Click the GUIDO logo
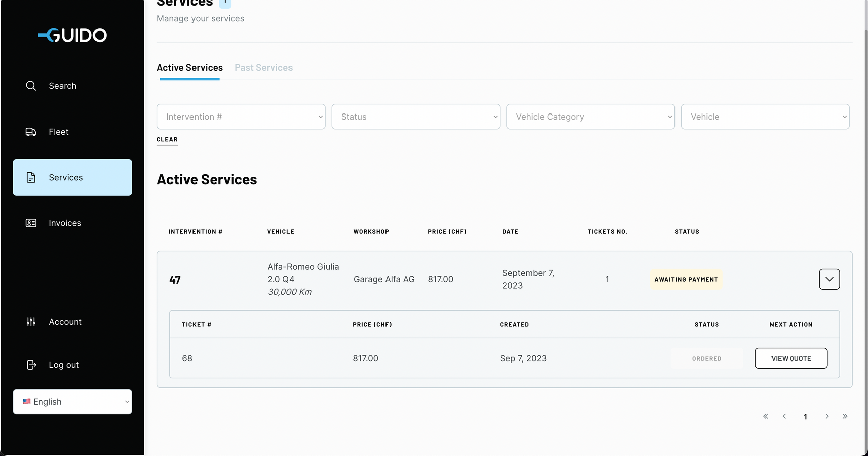Viewport: 868px width, 456px height. tap(72, 35)
